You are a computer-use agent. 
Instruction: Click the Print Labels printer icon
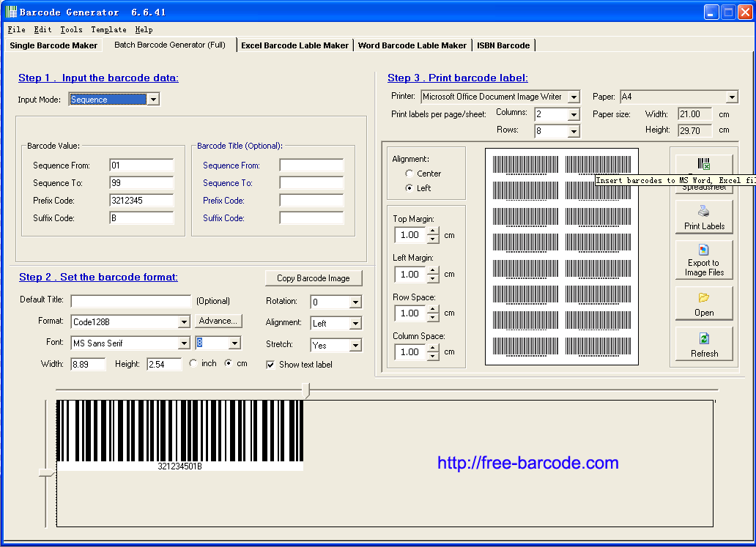point(703,211)
